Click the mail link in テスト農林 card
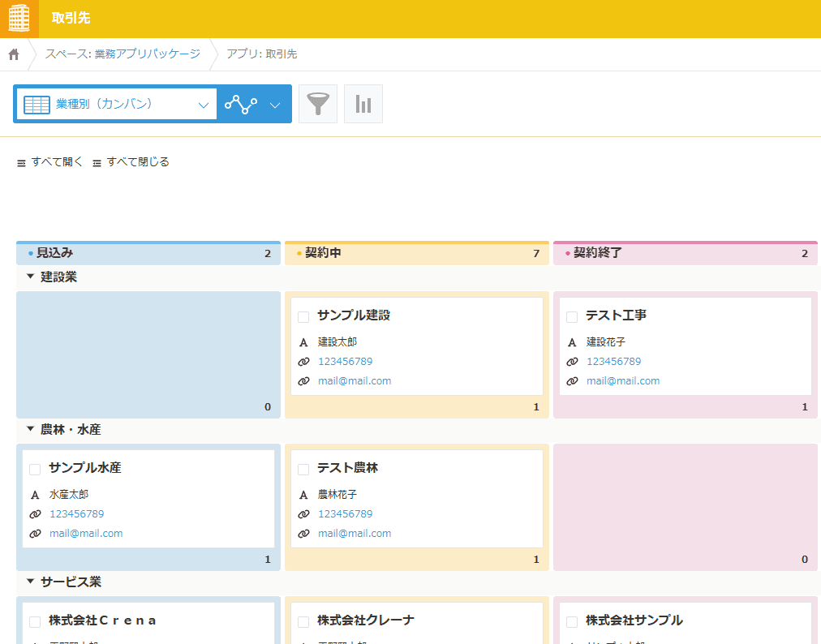The image size is (821, 644). coord(355,533)
